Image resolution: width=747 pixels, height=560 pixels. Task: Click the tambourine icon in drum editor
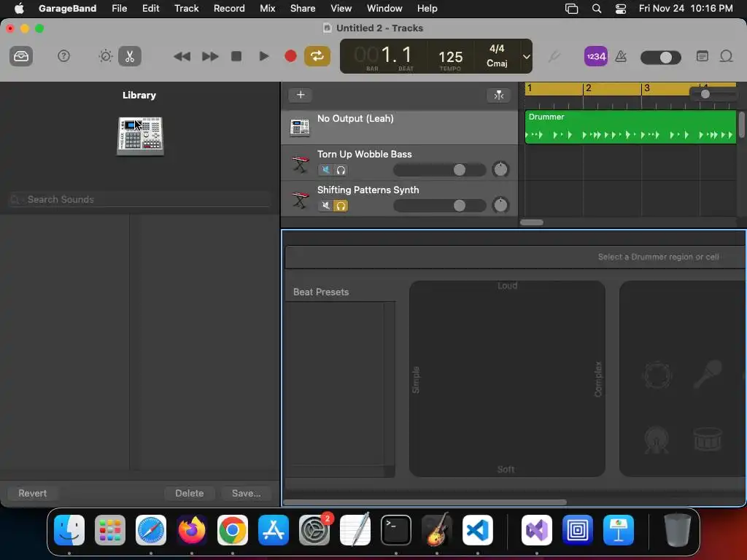(x=658, y=375)
